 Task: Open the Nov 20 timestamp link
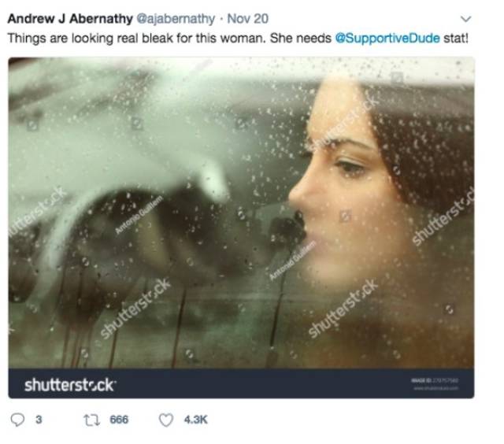point(247,19)
